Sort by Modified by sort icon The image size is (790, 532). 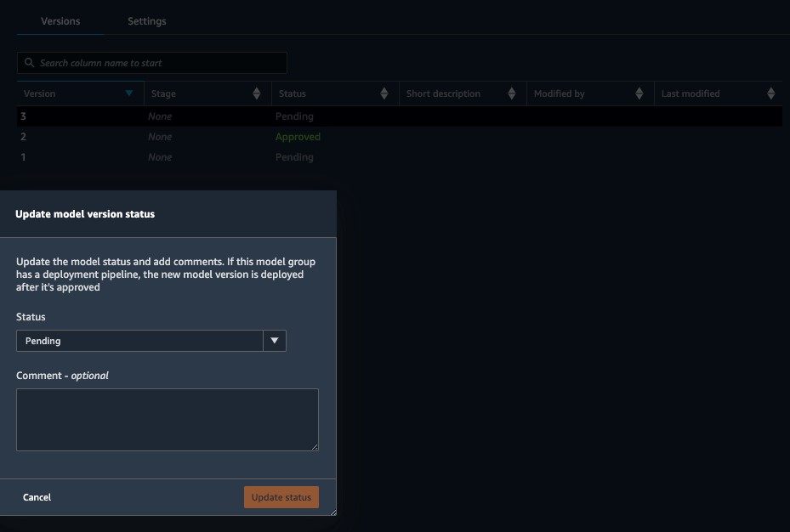(x=639, y=93)
